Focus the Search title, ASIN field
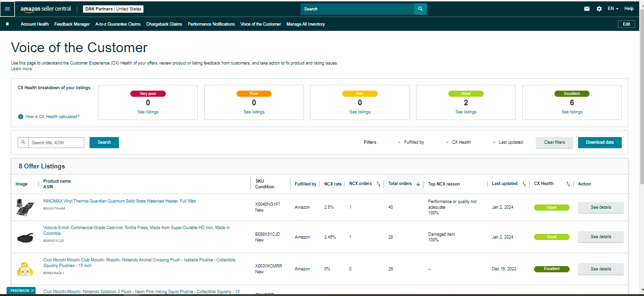 click(x=56, y=142)
